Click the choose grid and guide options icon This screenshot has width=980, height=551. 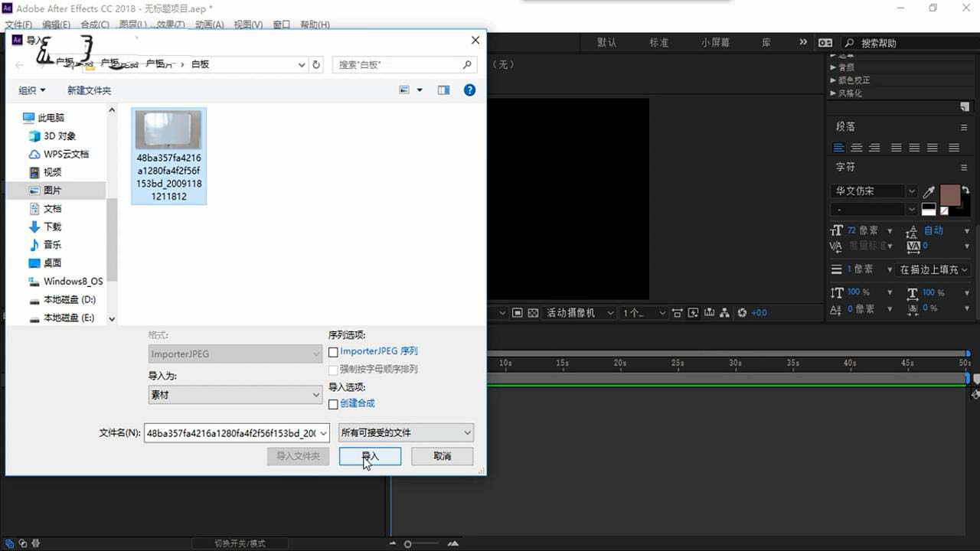[677, 312]
